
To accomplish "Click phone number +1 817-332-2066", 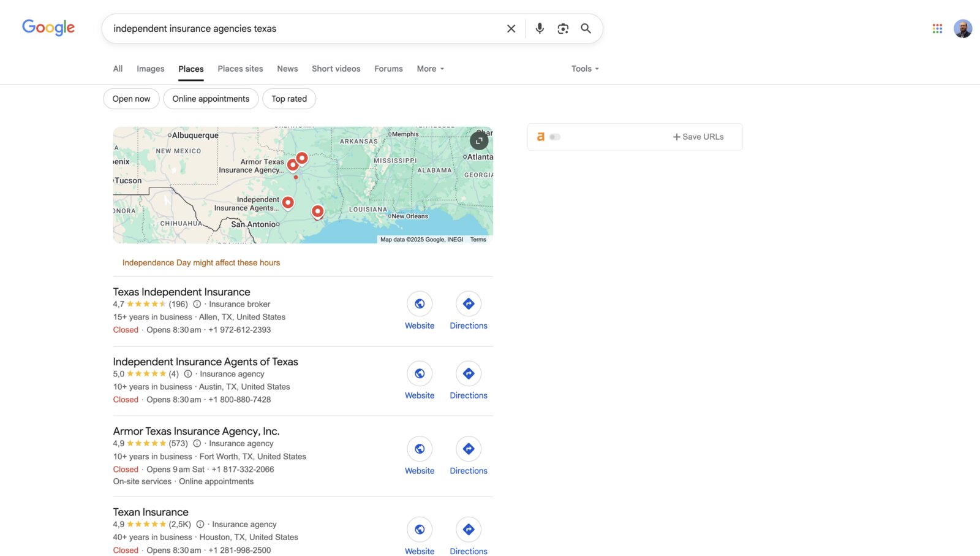I will (x=243, y=470).
